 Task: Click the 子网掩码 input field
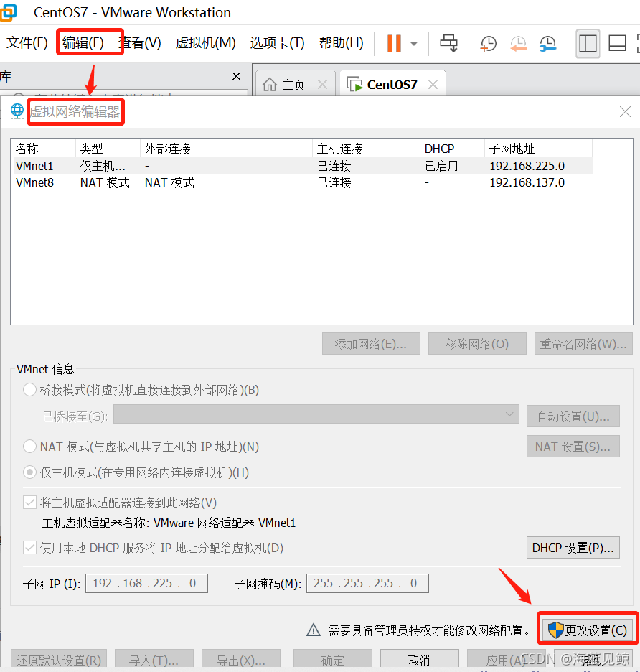click(x=367, y=583)
